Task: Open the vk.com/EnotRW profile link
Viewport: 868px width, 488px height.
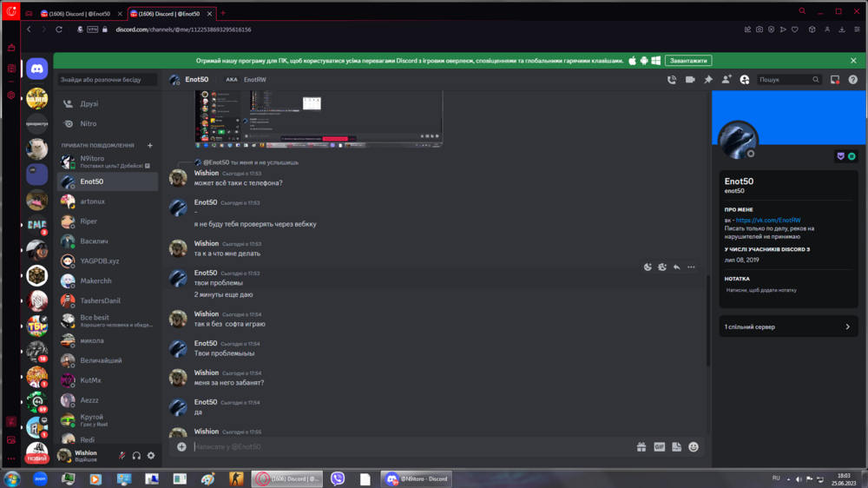Action: tap(768, 220)
